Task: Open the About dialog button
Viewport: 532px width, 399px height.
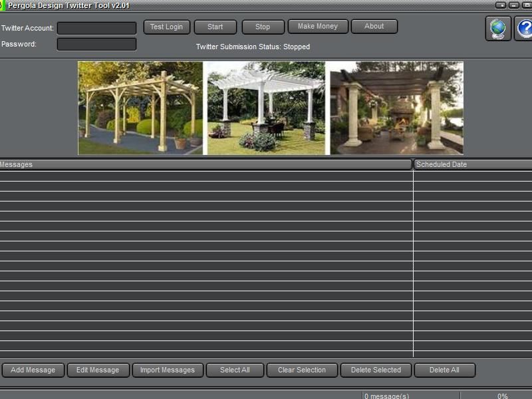Action: [374, 26]
